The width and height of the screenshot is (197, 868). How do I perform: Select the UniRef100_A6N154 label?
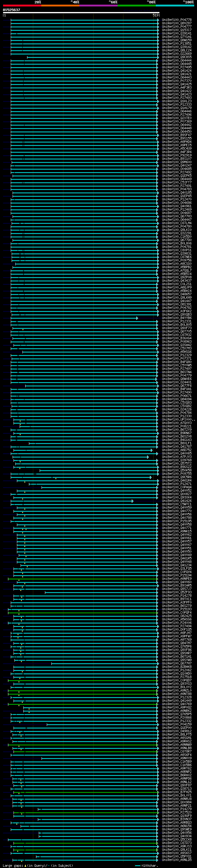[x=177, y=826]
